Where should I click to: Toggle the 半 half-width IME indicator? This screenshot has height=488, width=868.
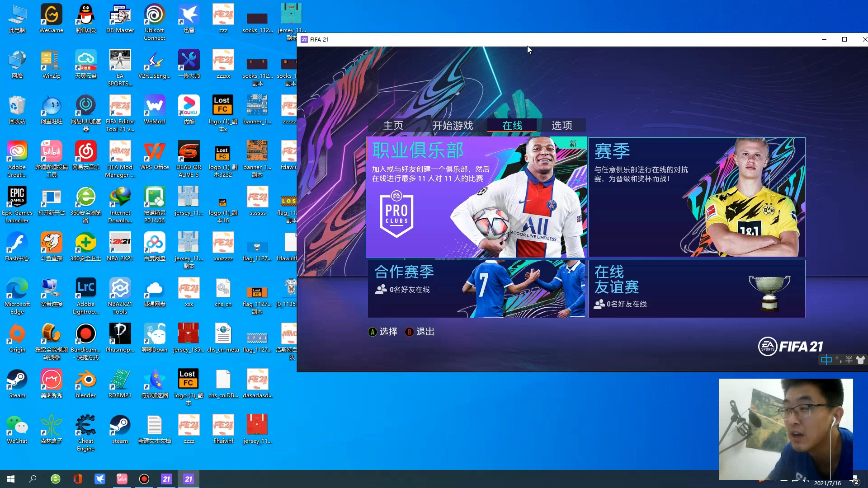coord(849,360)
